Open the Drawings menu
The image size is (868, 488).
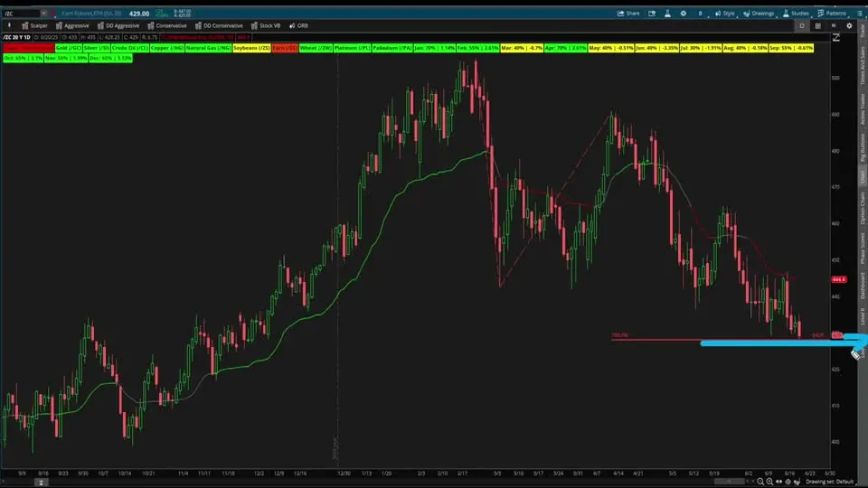click(759, 14)
